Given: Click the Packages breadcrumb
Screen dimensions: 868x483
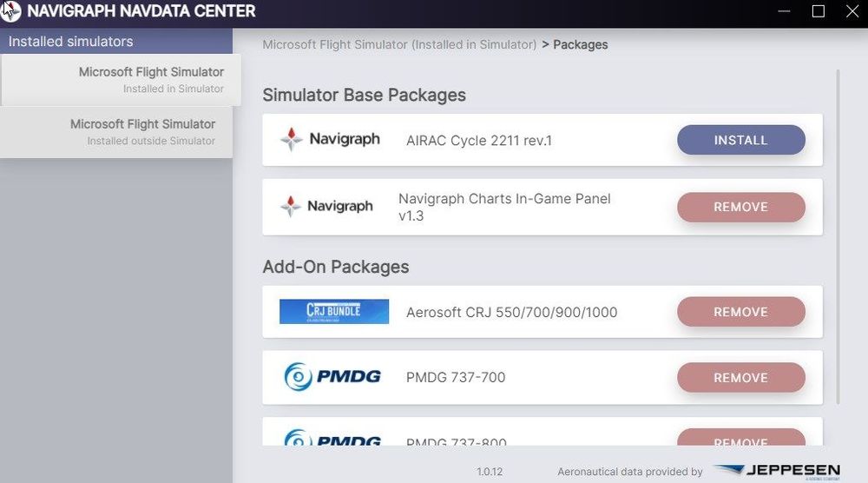Looking at the screenshot, I should [x=581, y=44].
